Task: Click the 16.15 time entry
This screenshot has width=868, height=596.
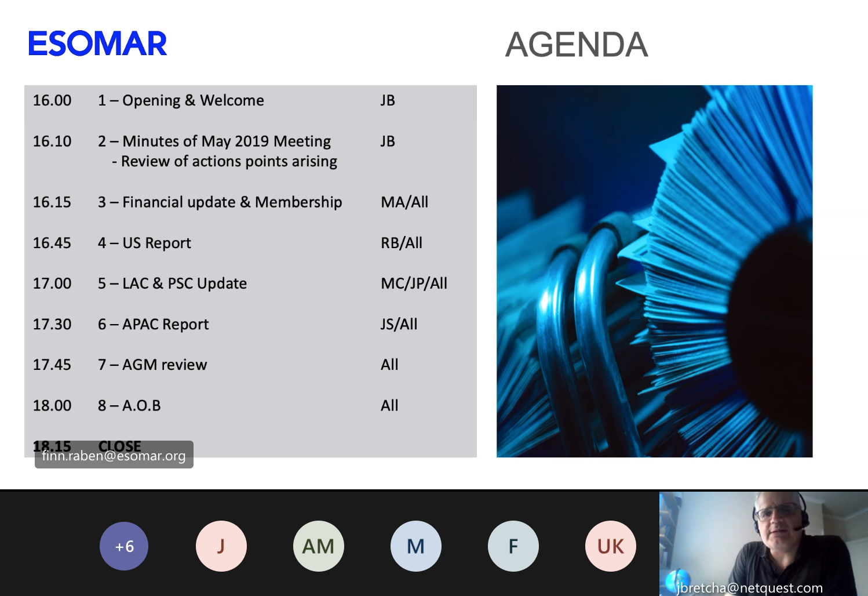Action: click(52, 202)
